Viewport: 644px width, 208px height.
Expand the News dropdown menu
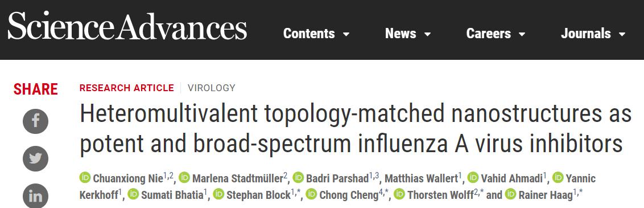point(408,34)
